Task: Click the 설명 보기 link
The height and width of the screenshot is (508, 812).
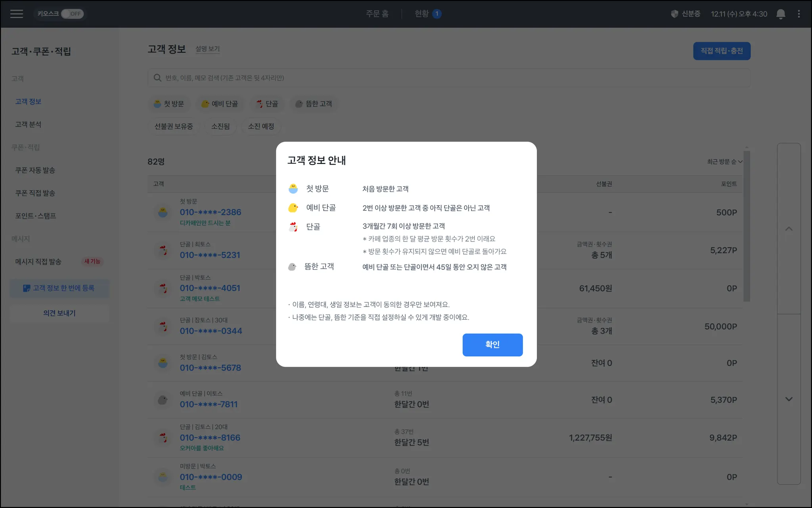Action: [x=207, y=49]
